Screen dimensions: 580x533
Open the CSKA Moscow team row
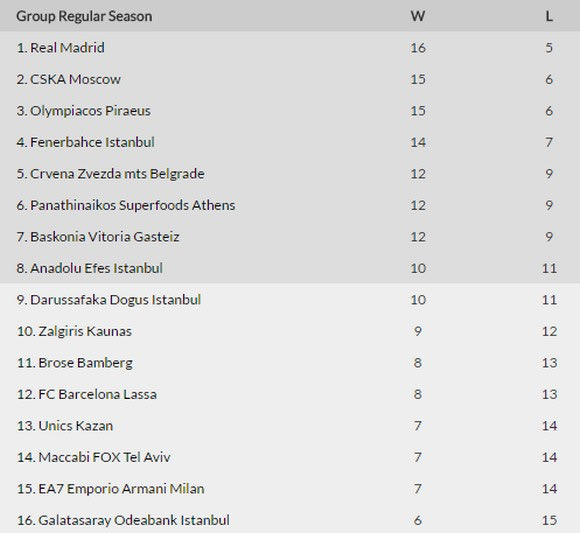(290, 79)
